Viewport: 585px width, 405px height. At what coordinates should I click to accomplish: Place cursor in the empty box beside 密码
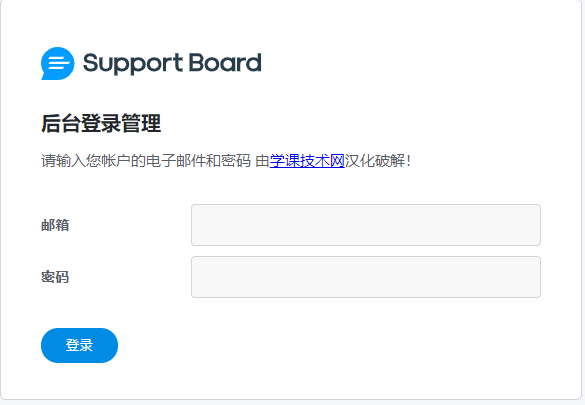(x=366, y=277)
